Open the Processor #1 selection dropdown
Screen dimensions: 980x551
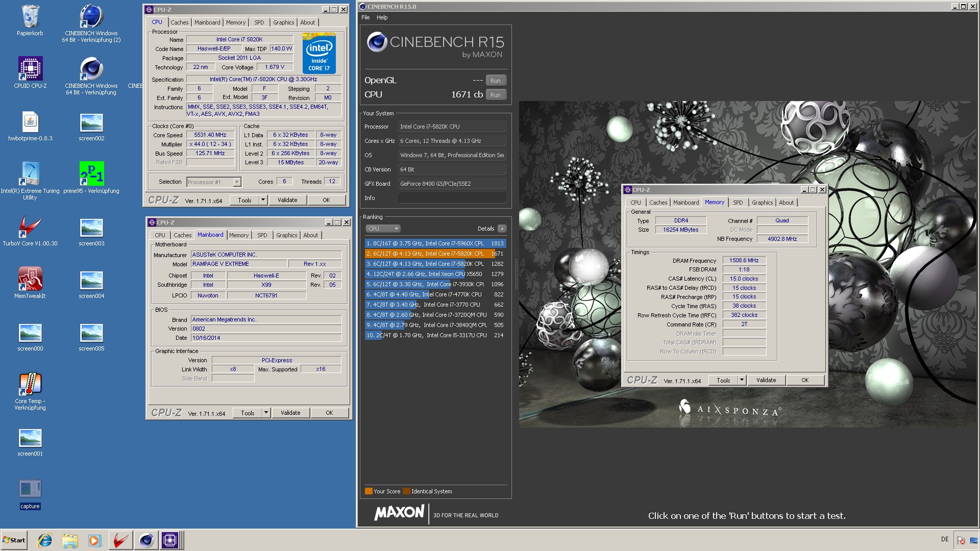coord(237,182)
